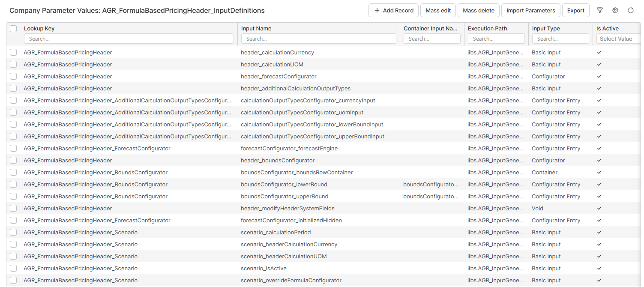
Task: Click the refresh table icon
Action: (x=631, y=10)
